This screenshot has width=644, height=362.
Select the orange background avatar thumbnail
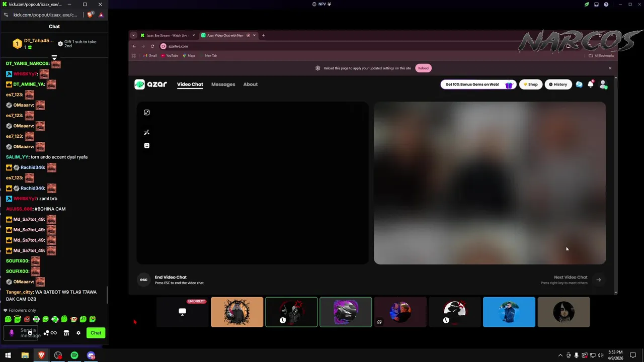tap(237, 312)
